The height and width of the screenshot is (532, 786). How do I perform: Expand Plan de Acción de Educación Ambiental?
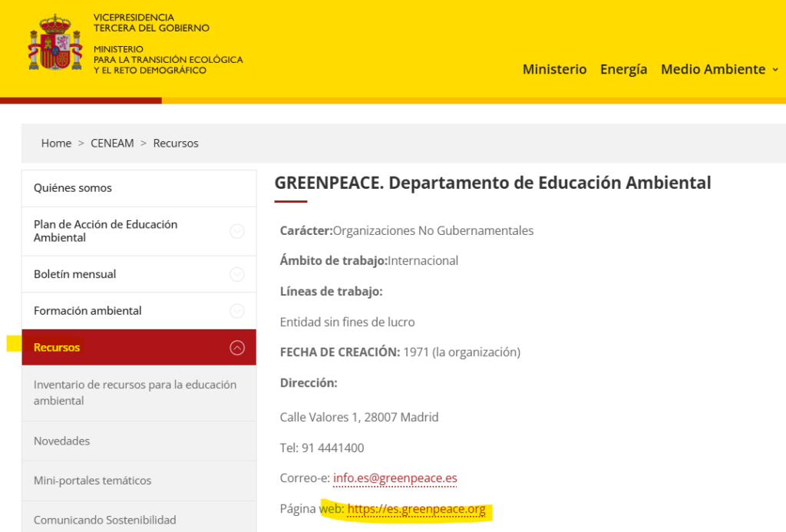(237, 231)
